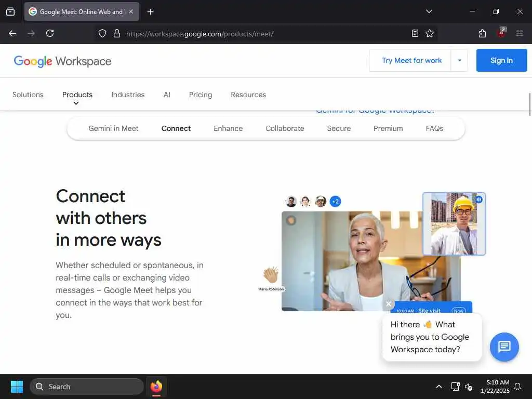Click the uBlock extension icon with badge
Viewport: 532px width, 399px height.
[x=501, y=33]
